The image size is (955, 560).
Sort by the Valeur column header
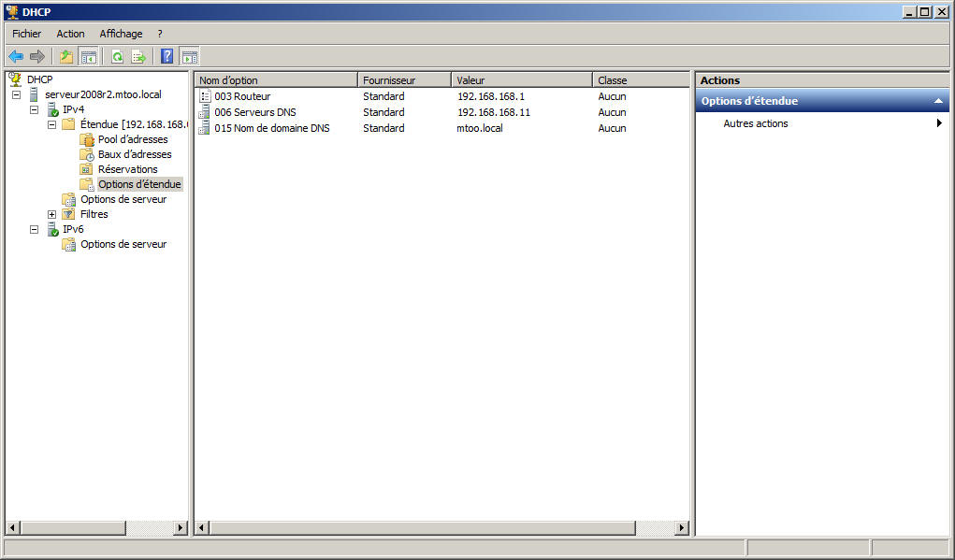[x=523, y=80]
